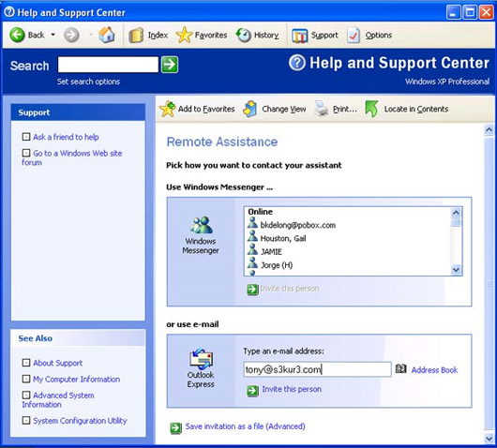
Task: Open the Options checklist icon
Action: pyautogui.click(x=354, y=36)
